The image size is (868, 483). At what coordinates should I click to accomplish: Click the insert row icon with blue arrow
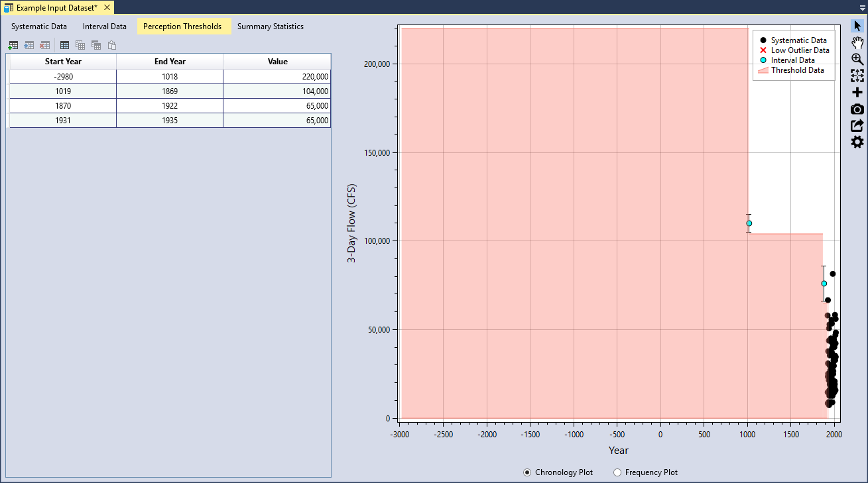click(29, 46)
